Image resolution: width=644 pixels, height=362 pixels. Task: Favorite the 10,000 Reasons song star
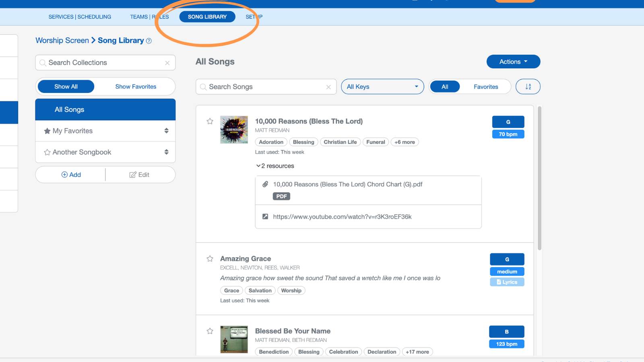click(210, 121)
